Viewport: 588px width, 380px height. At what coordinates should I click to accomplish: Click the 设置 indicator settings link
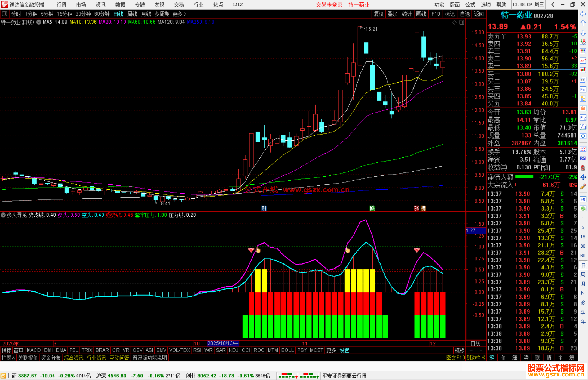[x=344, y=350]
